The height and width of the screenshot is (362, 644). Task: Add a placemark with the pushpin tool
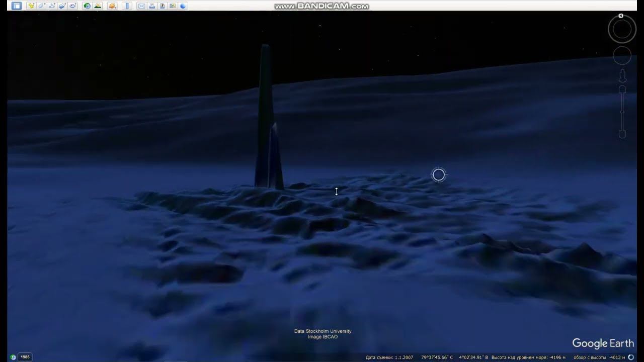point(31,6)
